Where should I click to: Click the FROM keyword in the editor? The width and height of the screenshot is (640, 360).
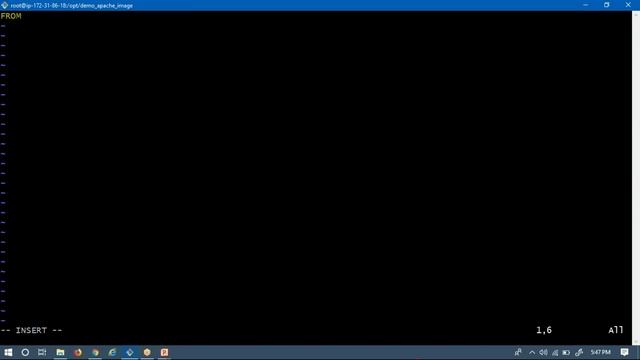(x=11, y=16)
